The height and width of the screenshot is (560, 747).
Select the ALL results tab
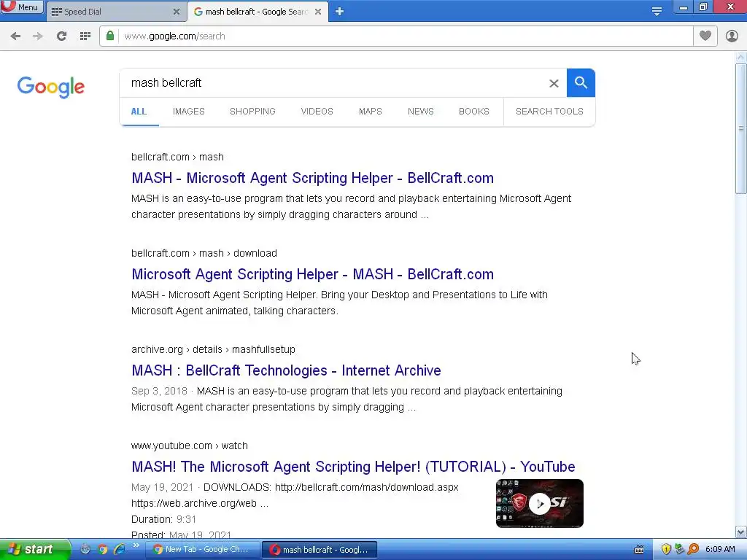[139, 112]
